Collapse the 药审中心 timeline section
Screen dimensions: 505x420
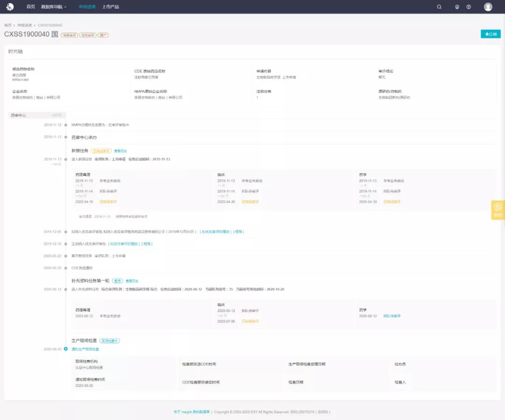[x=37, y=115]
